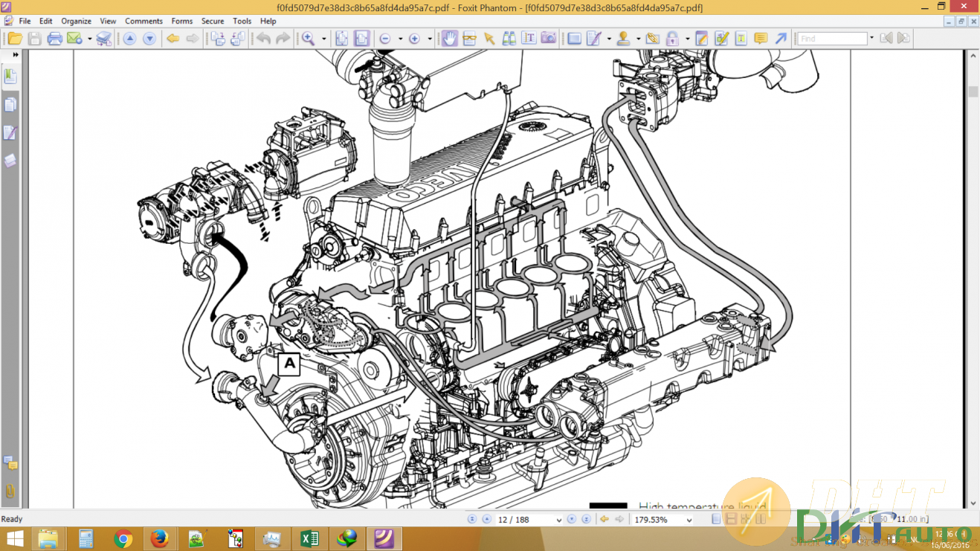Open the Secure menu
Viewport: 980px width, 551px height.
pos(213,21)
